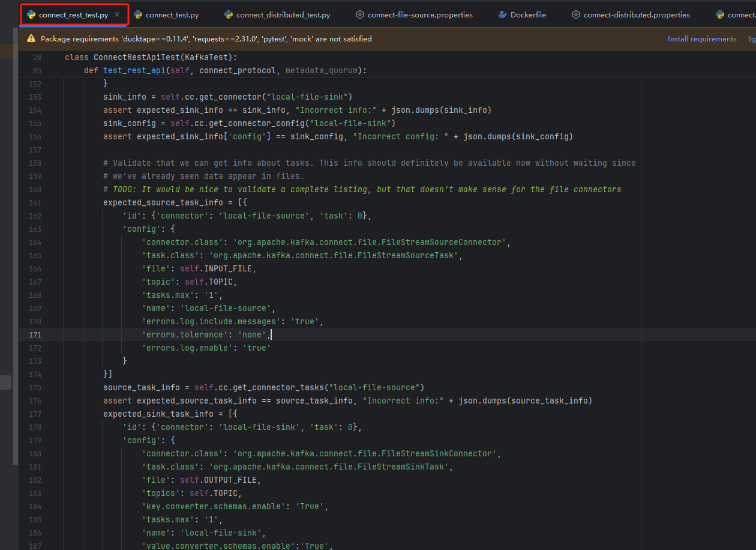Click the sticky class ConnectRestApiTest header line
This screenshot has height=550, width=756.
(151, 58)
